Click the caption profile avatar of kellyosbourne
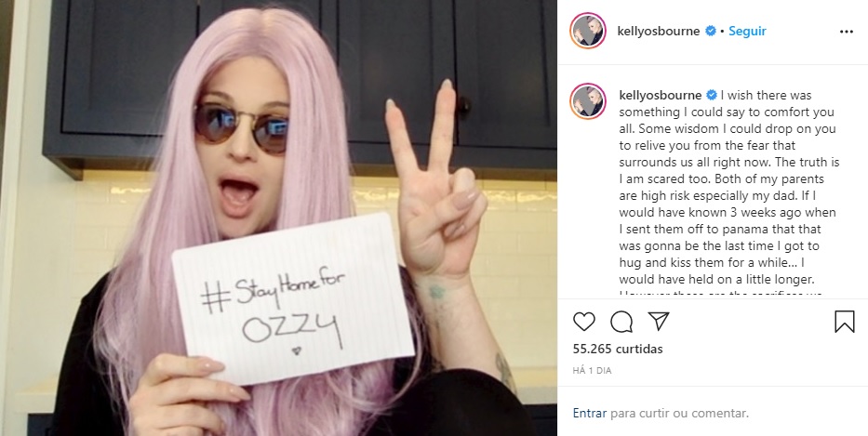The width and height of the screenshot is (868, 436). (x=588, y=101)
